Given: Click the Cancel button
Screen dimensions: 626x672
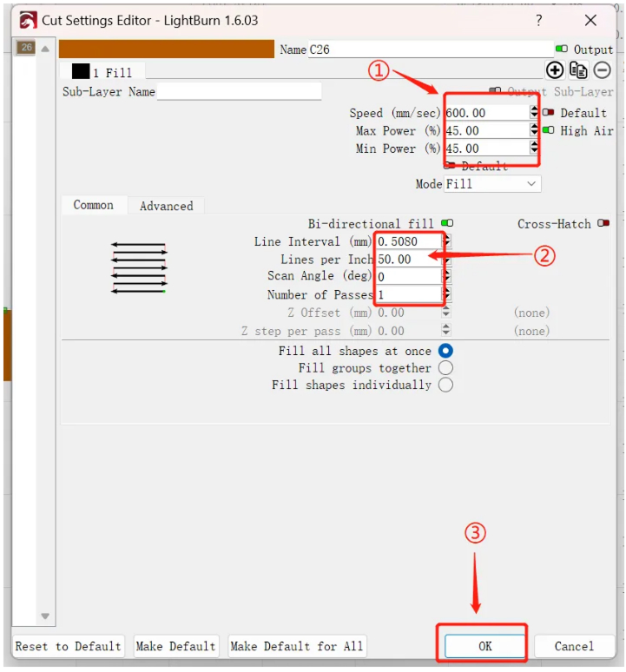Looking at the screenshot, I should tap(574, 646).
